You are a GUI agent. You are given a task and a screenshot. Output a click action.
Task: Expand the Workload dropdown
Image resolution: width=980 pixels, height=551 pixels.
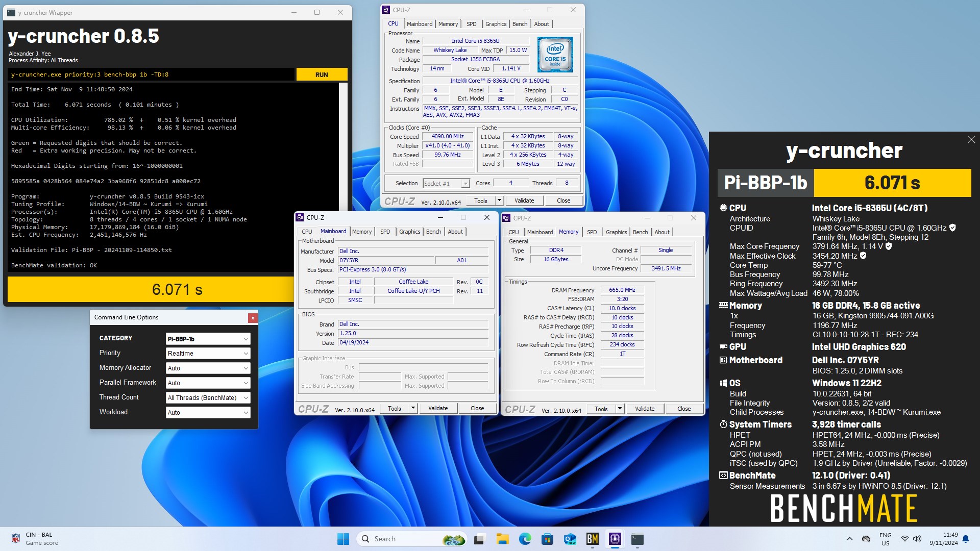tap(208, 412)
